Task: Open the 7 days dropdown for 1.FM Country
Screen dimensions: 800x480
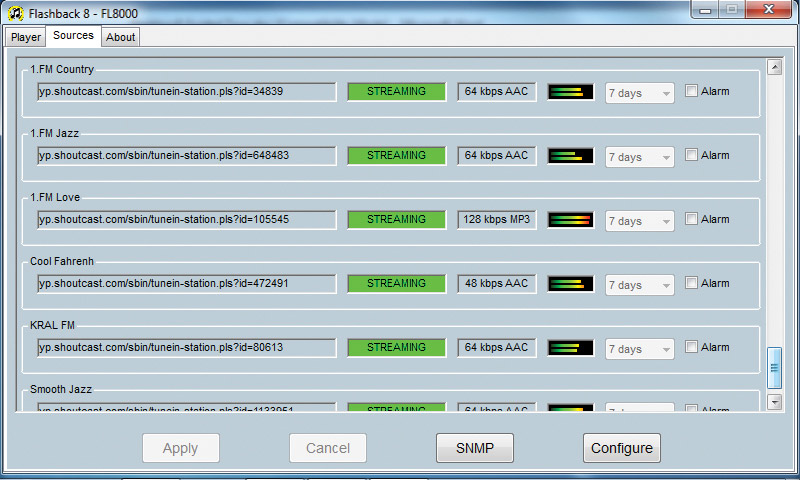Action: 641,93
